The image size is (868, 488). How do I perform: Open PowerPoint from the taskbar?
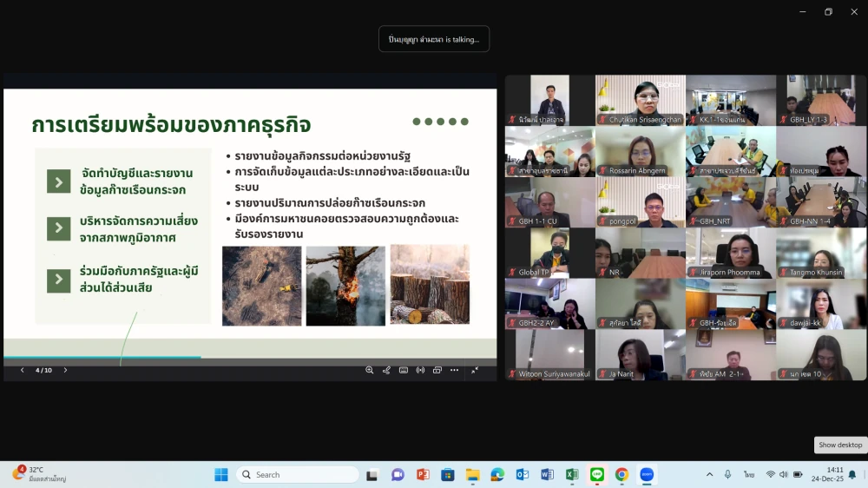tap(423, 475)
